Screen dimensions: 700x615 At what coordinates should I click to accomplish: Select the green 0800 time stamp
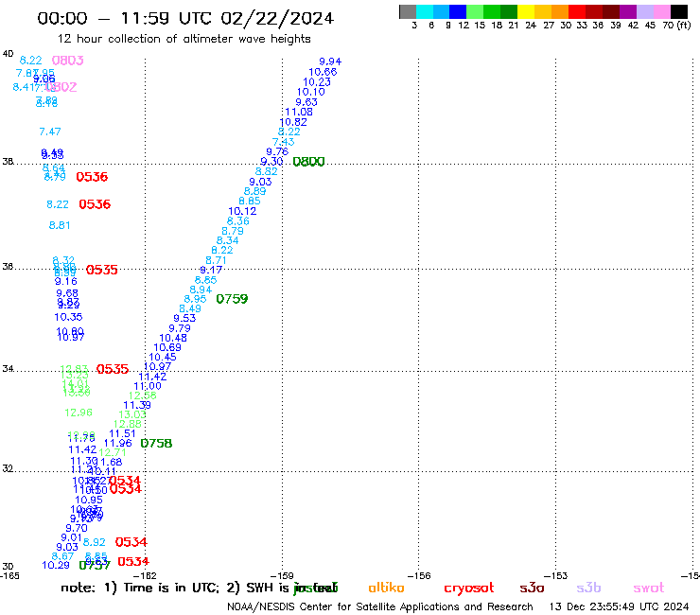[x=308, y=162]
